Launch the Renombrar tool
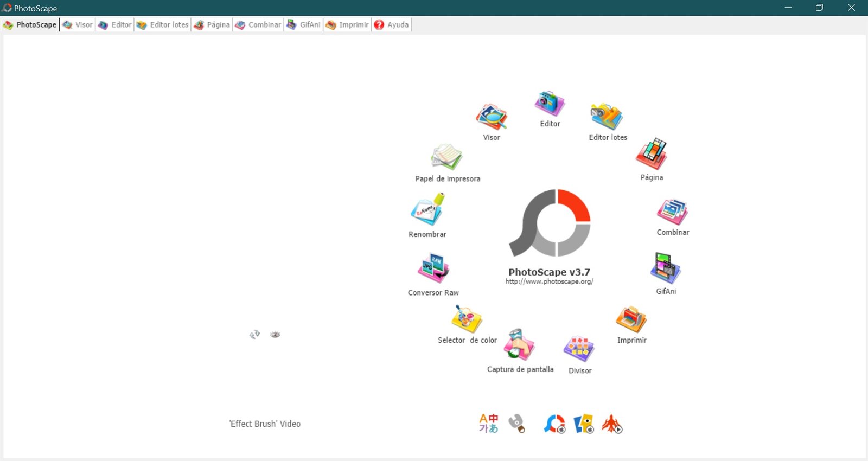The image size is (868, 461). pyautogui.click(x=427, y=209)
